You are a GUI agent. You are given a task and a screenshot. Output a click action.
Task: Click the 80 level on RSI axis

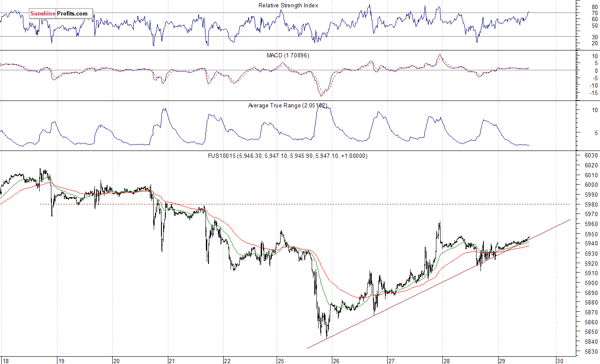[594, 7]
